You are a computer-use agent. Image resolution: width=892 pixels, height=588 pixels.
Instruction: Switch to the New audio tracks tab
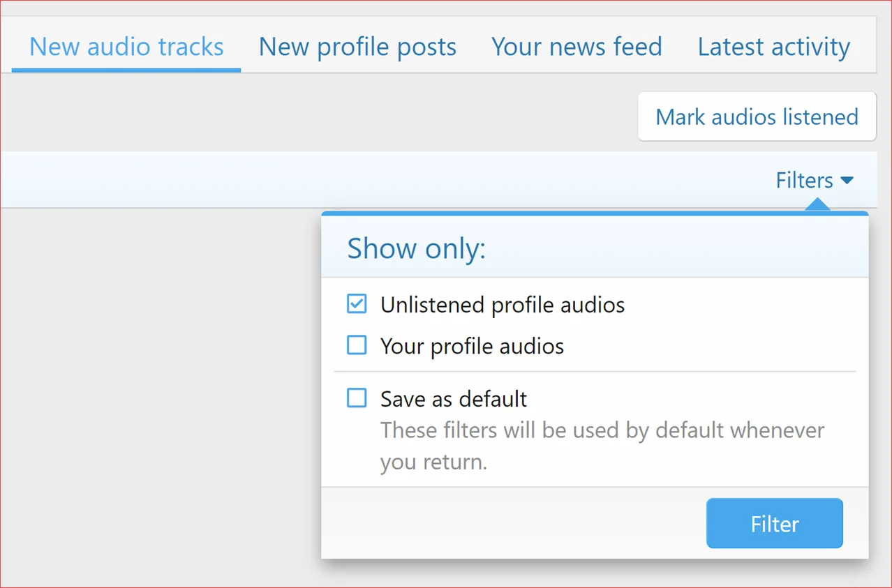(126, 47)
